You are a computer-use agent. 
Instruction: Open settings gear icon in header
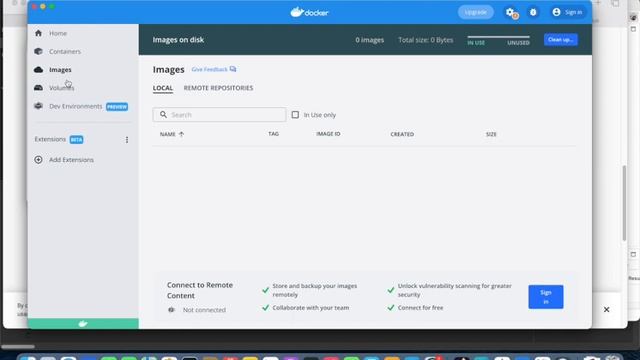[x=511, y=13]
